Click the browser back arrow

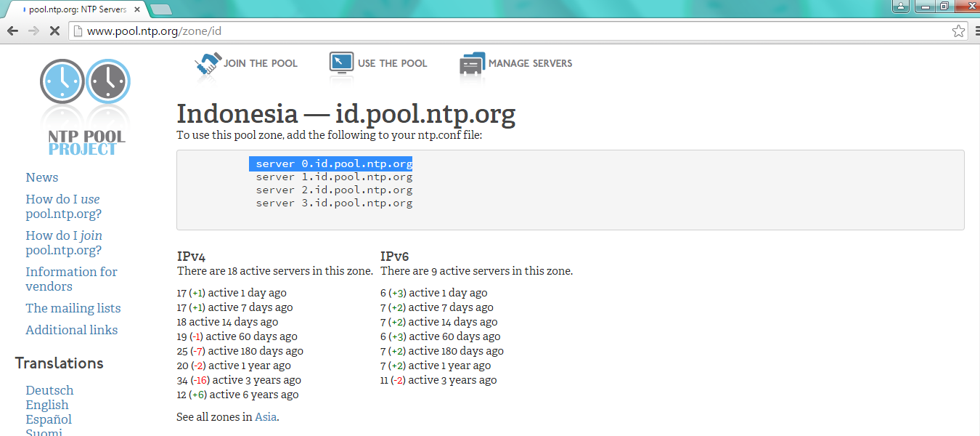pyautogui.click(x=12, y=31)
